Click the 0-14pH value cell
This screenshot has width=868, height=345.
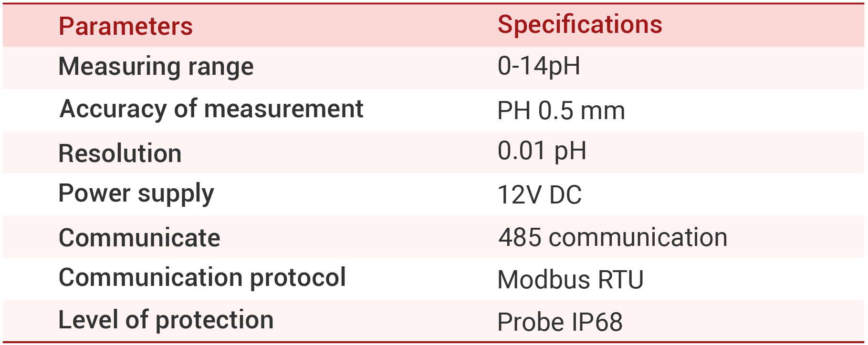pos(539,66)
